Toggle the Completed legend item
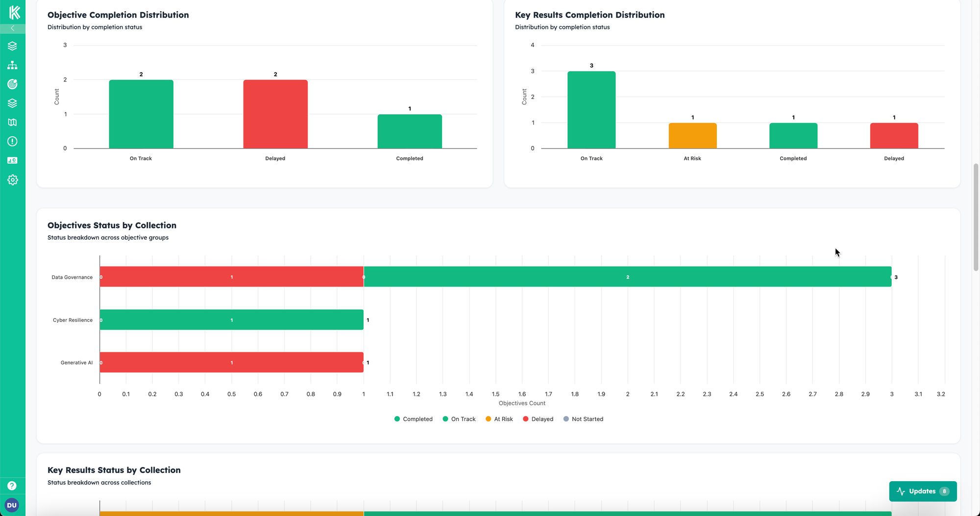Viewport: 980px width, 516px height. pos(413,419)
